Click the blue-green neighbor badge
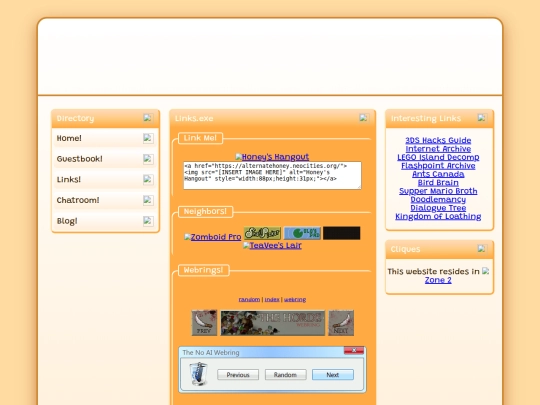The image size is (540, 405). (302, 233)
